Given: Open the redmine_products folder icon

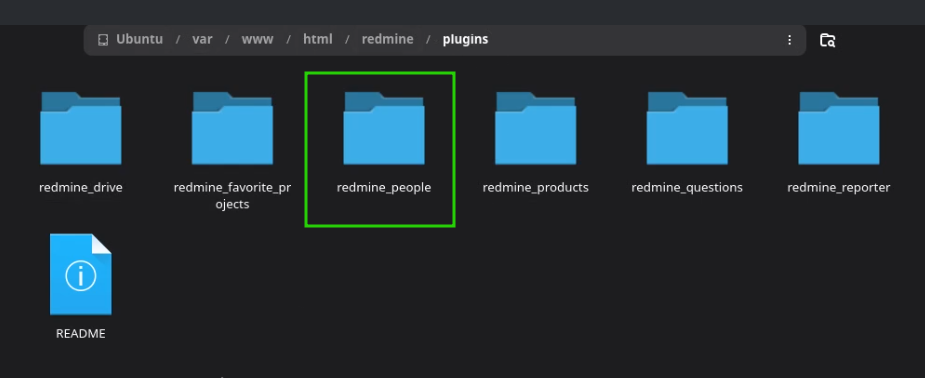Looking at the screenshot, I should click(x=536, y=128).
